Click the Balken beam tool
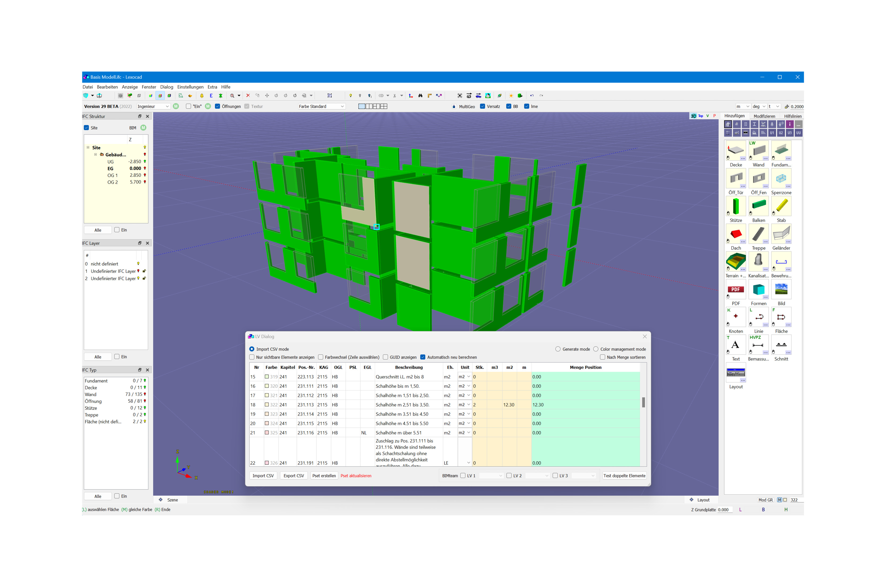The width and height of the screenshot is (888, 588). pyautogui.click(x=758, y=206)
